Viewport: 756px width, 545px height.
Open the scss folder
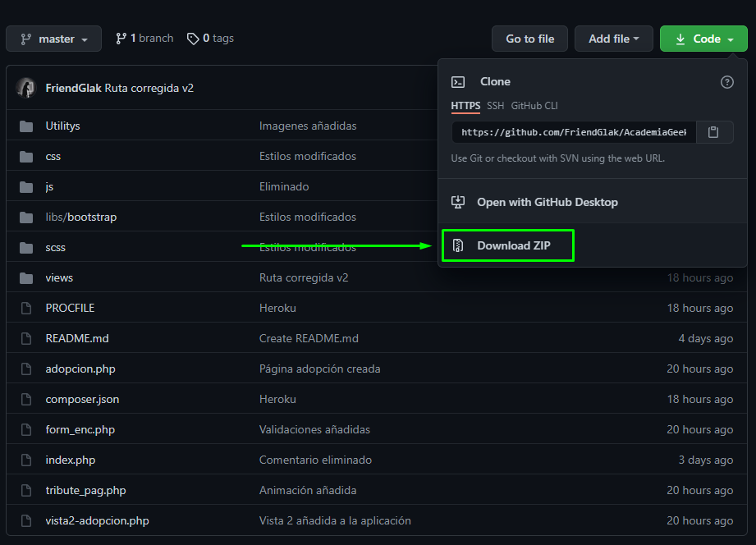pos(56,247)
